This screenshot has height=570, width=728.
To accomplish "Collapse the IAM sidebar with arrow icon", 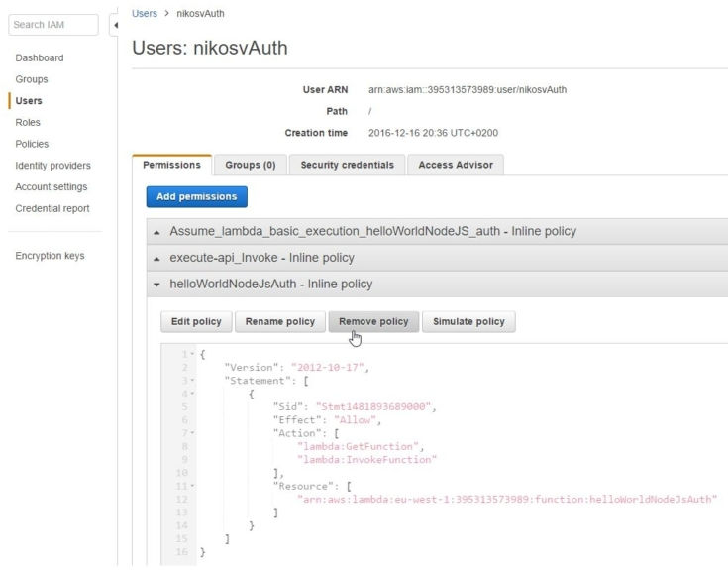I will point(115,25).
